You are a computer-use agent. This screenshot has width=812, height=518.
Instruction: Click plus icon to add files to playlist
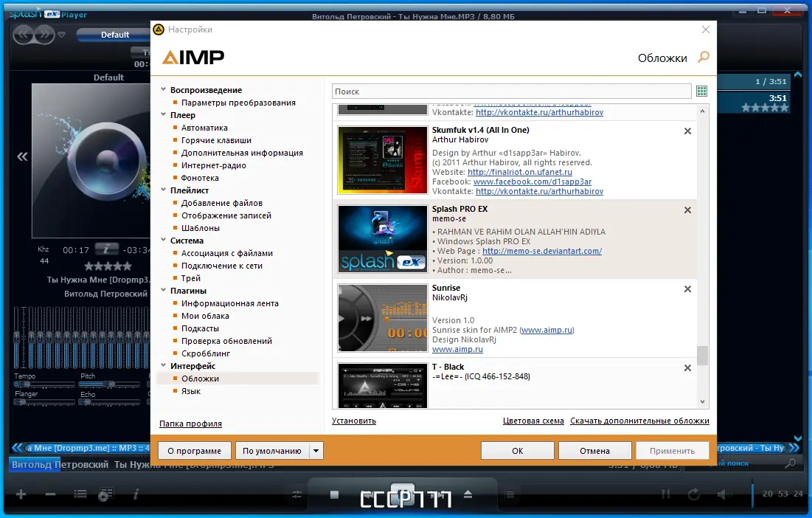21,494
